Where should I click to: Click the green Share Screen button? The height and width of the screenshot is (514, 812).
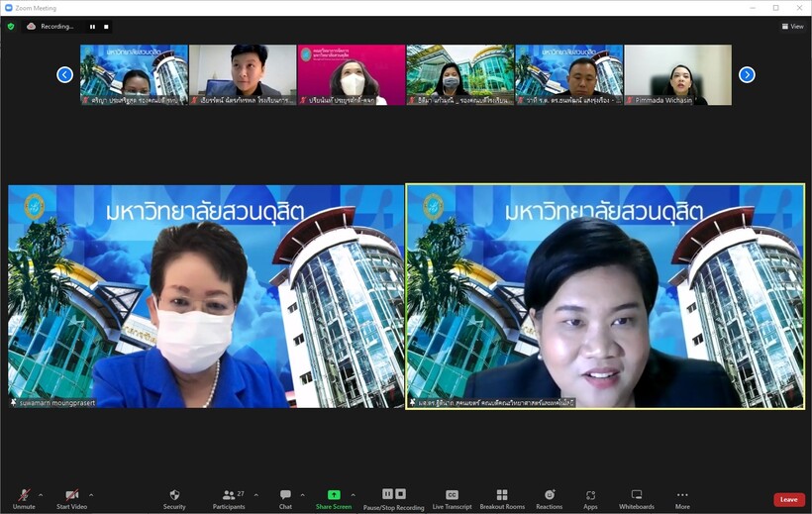334,499
